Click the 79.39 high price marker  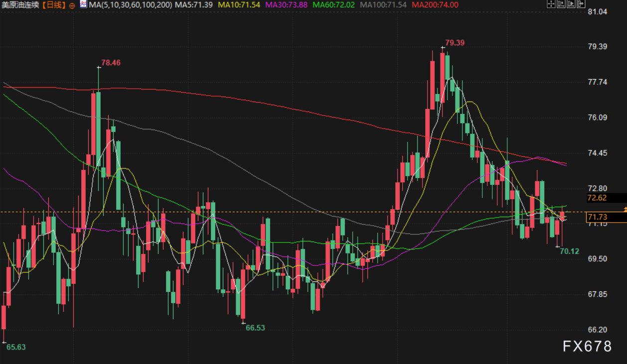click(x=455, y=43)
